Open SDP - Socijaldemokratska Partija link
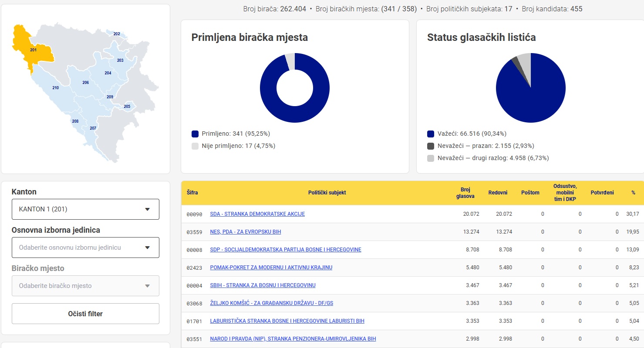 [285, 250]
